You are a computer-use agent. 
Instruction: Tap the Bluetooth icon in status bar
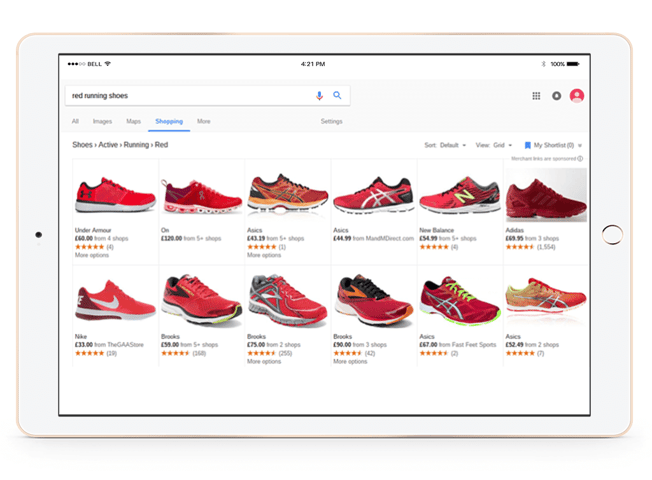pyautogui.click(x=543, y=64)
